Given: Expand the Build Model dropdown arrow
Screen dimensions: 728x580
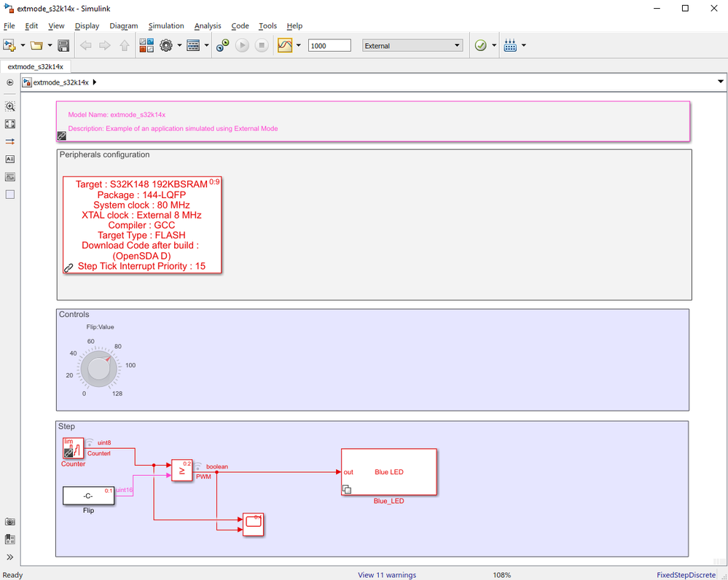Looking at the screenshot, I should (x=524, y=45).
